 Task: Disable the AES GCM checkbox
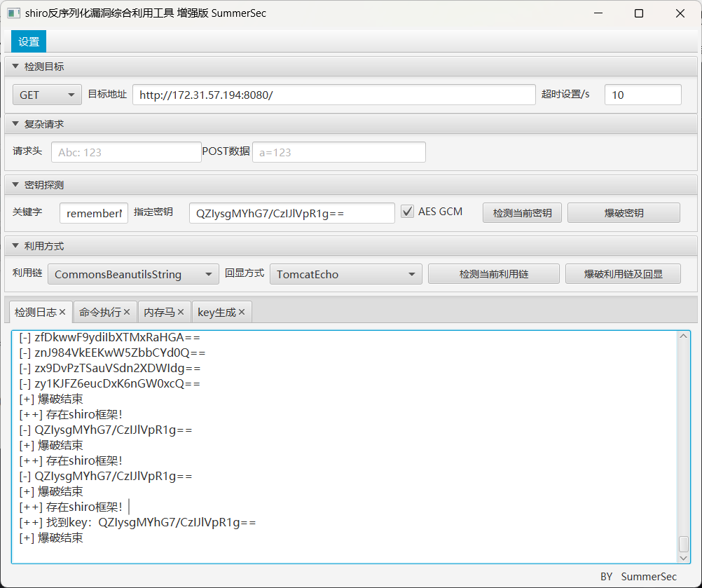(x=407, y=211)
